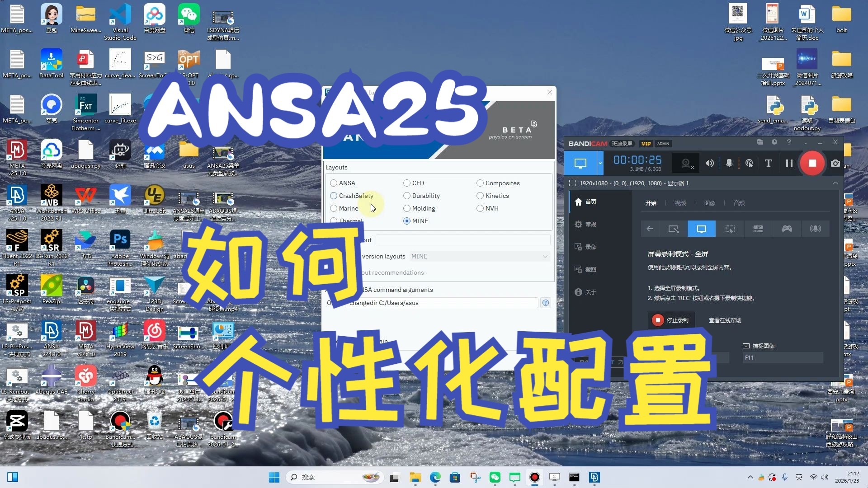Open the version layouts MINE dropdown

[479, 256]
